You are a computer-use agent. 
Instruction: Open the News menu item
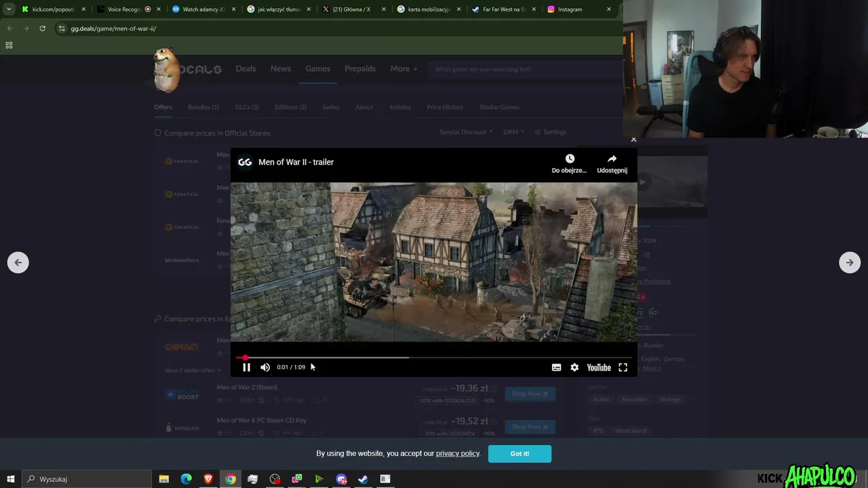coord(281,68)
